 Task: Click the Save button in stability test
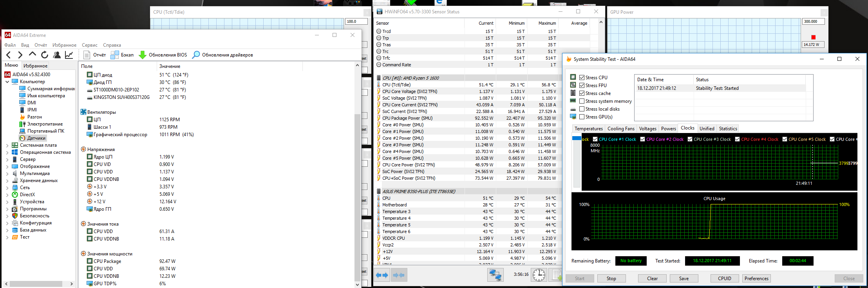[684, 279]
